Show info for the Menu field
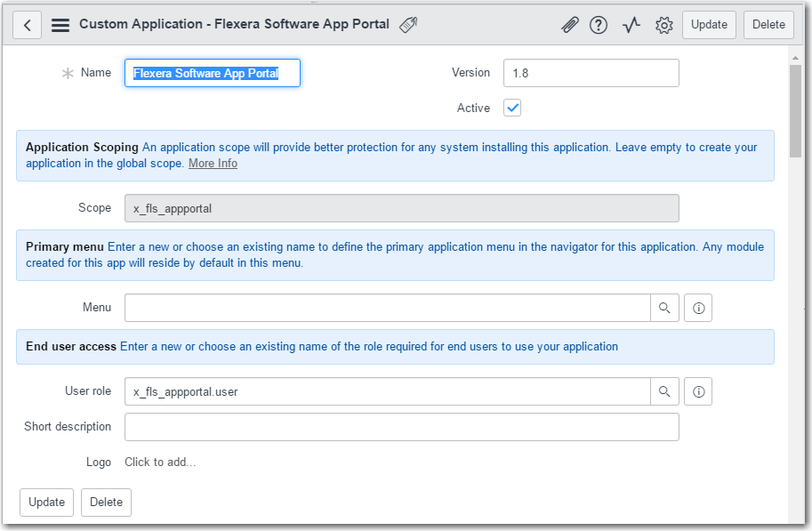 [x=698, y=308]
